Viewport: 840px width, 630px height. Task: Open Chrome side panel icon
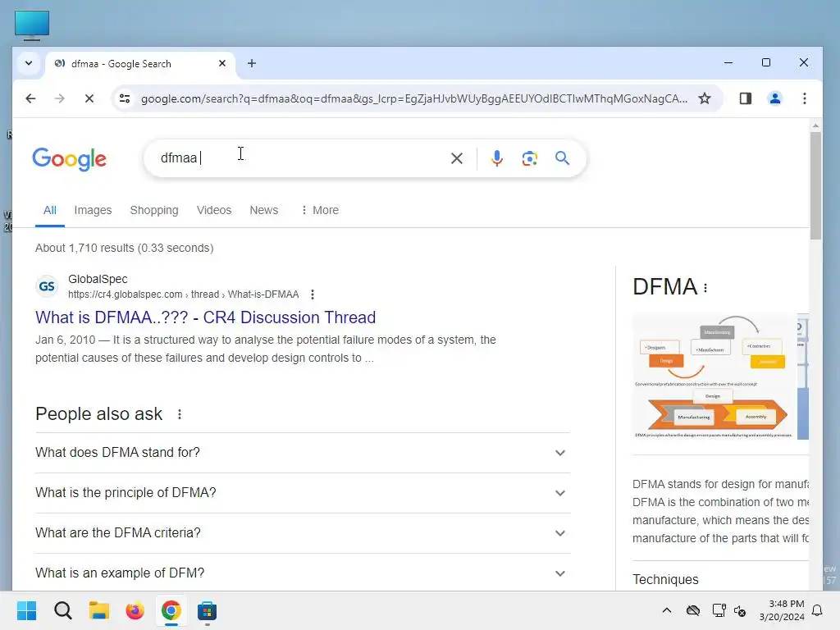(745, 98)
